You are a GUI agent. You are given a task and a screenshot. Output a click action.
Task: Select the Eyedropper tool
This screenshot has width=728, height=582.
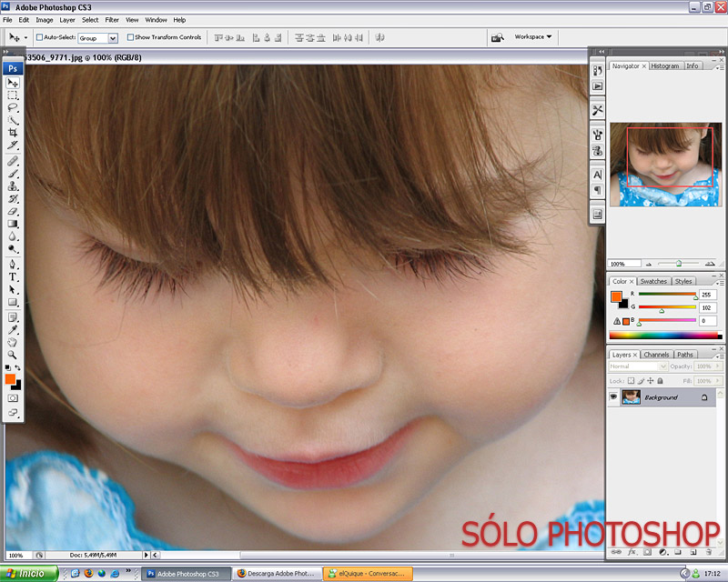[x=13, y=329]
